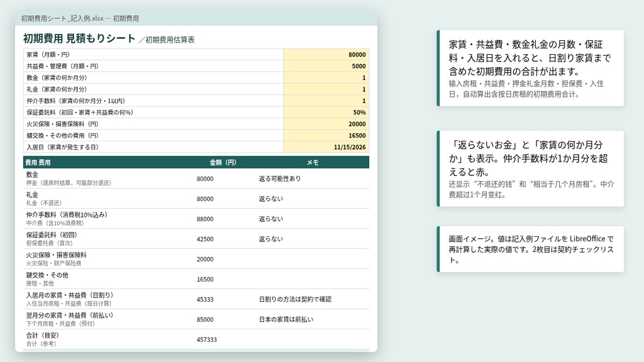Click the label 鍵交換・その他の費用（円）
This screenshot has width=644, height=362.
62,135
